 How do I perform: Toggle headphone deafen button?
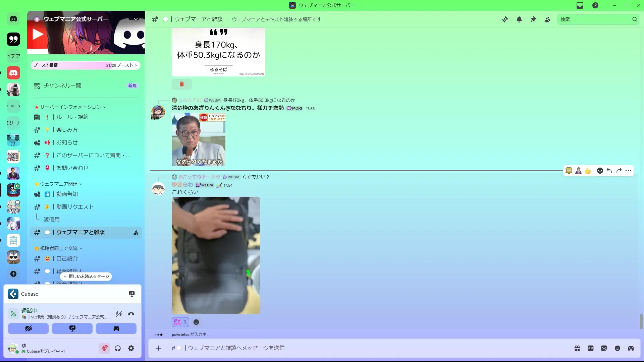click(x=118, y=348)
